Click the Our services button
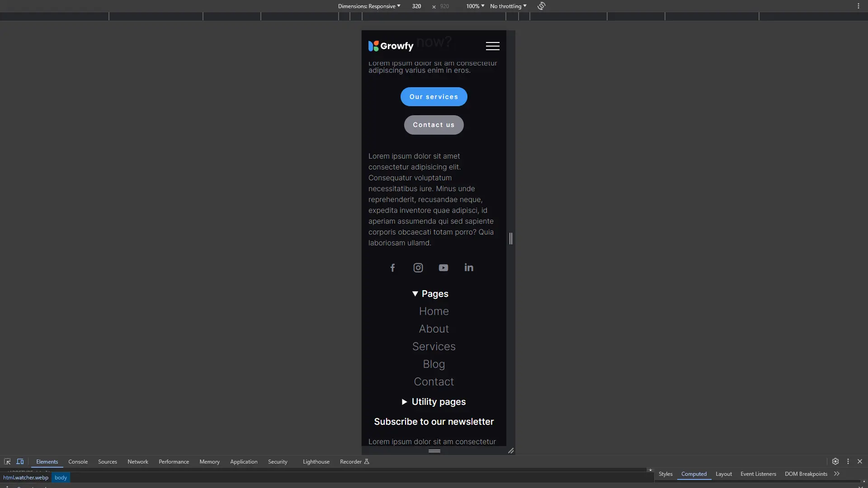Viewport: 868px width, 488px height. coord(434,96)
